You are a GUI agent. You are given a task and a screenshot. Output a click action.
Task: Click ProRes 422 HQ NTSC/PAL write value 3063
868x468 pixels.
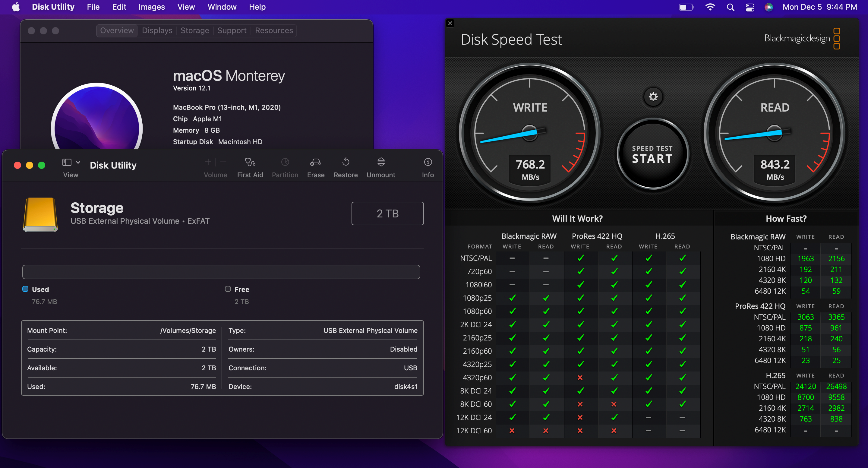[x=806, y=317]
